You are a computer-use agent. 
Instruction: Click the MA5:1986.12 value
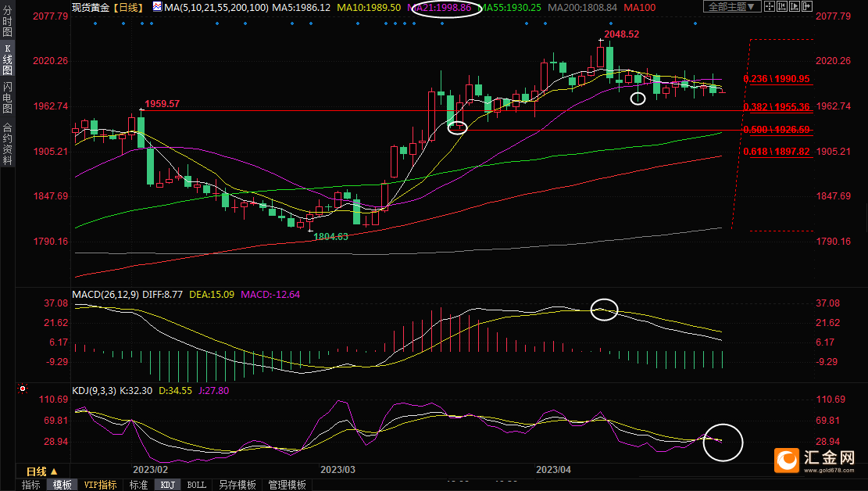(x=302, y=7)
